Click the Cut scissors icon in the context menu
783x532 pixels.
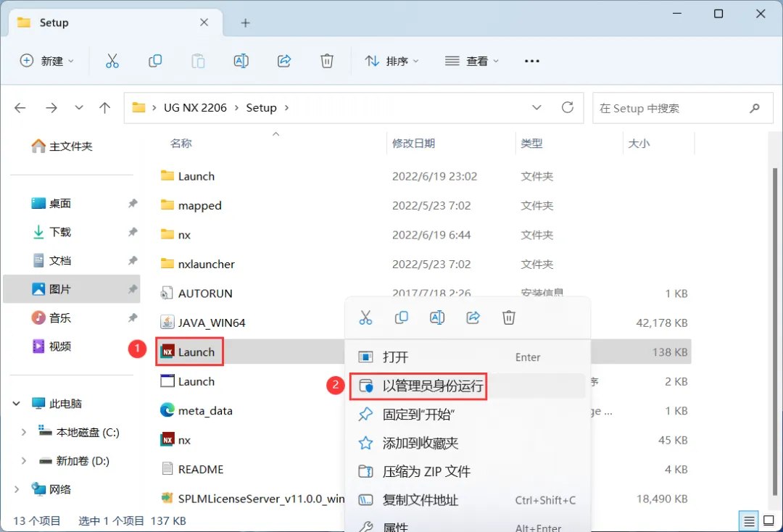click(365, 317)
